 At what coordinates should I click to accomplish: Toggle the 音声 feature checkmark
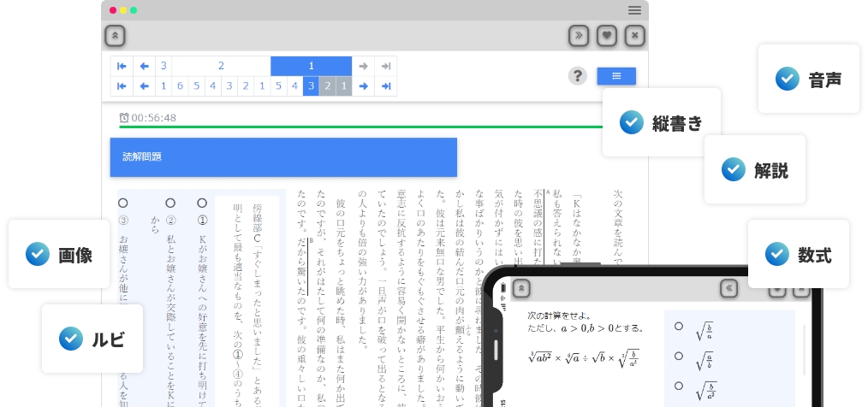tap(788, 79)
